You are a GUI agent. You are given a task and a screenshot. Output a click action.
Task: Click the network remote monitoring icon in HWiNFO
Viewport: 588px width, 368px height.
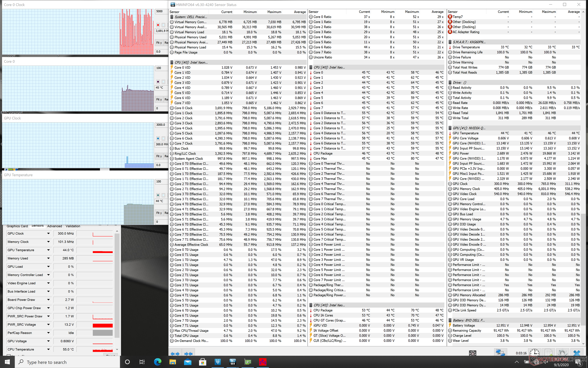[500, 353]
